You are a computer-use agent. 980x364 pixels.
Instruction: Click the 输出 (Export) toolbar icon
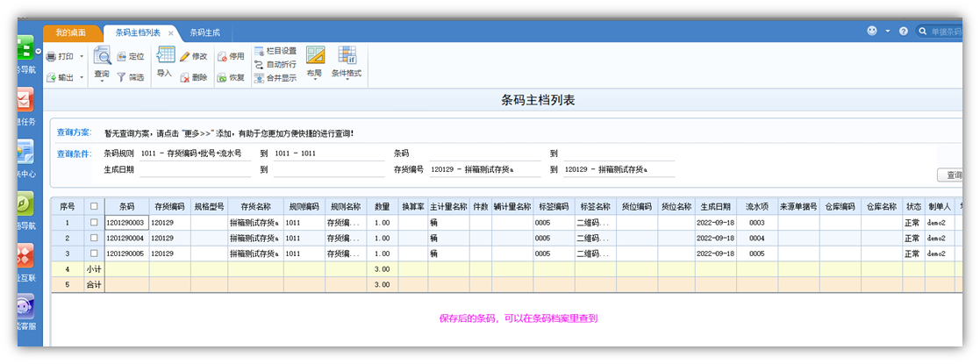pos(51,77)
